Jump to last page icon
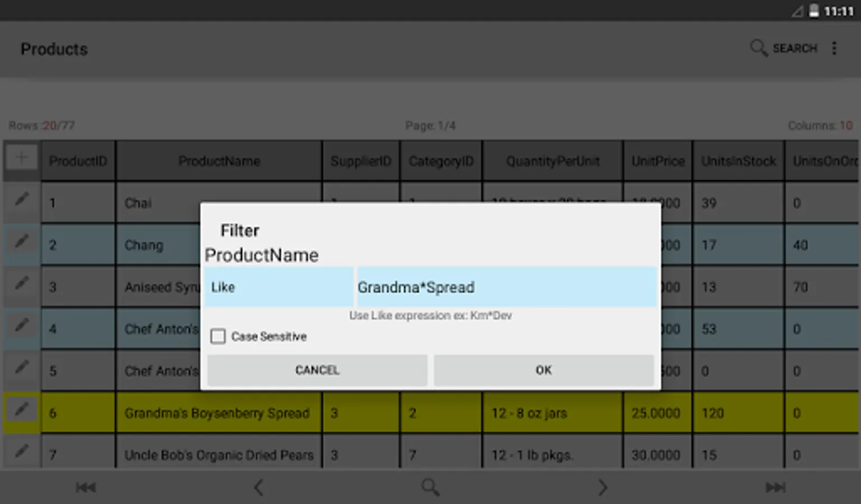The height and width of the screenshot is (504, 861). [775, 487]
